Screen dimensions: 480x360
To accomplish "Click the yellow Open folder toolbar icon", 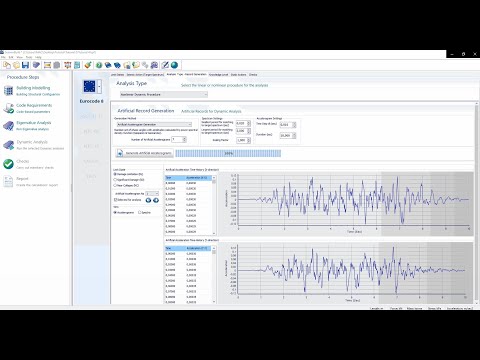I will point(16,65).
